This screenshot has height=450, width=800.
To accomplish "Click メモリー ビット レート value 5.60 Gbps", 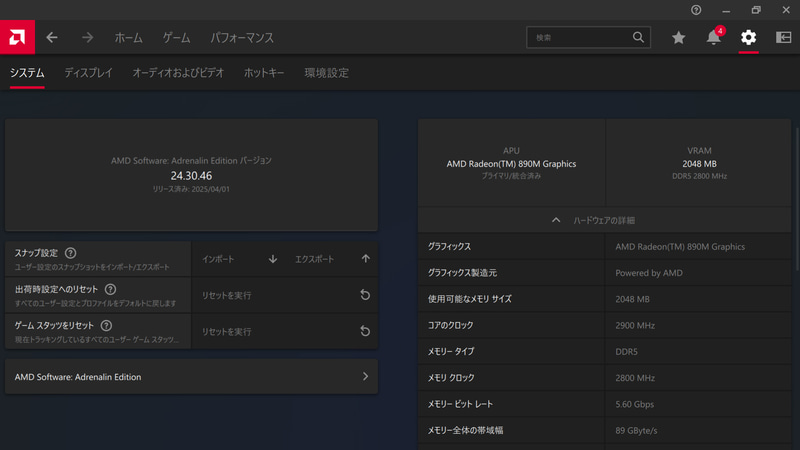I will [x=634, y=404].
